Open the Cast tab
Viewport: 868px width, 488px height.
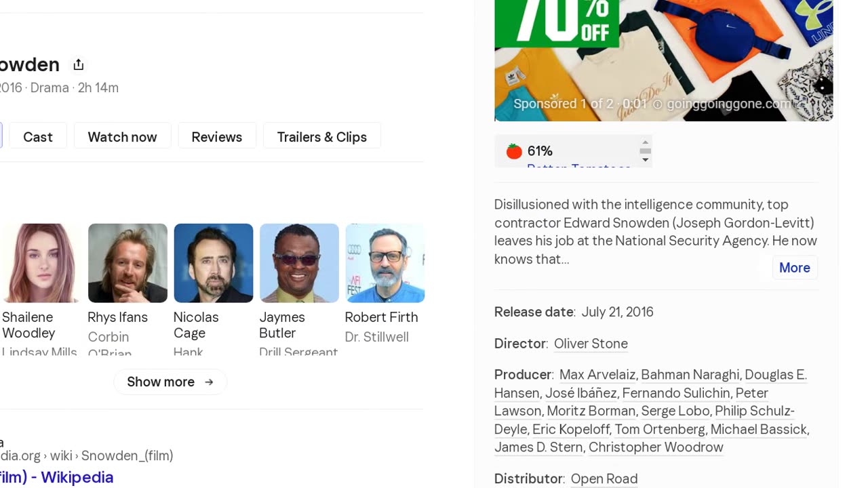[38, 137]
